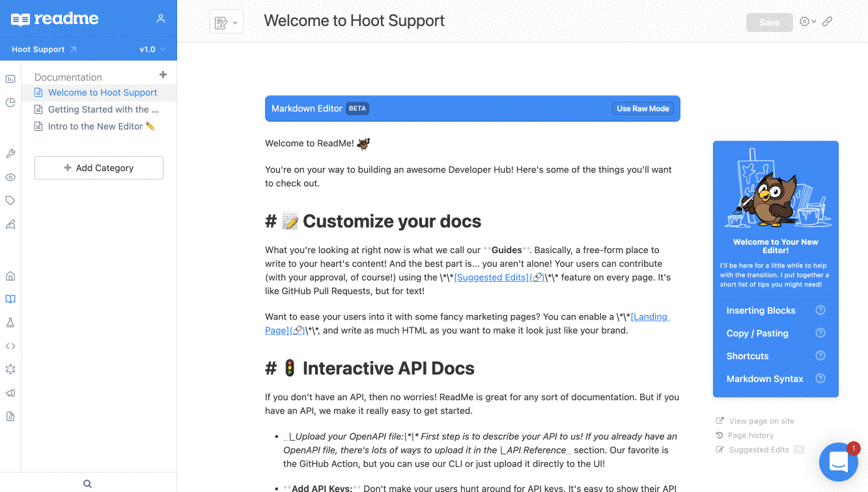Click the Add API Keys bullet text
This screenshot has height=492, width=868.
[480, 488]
